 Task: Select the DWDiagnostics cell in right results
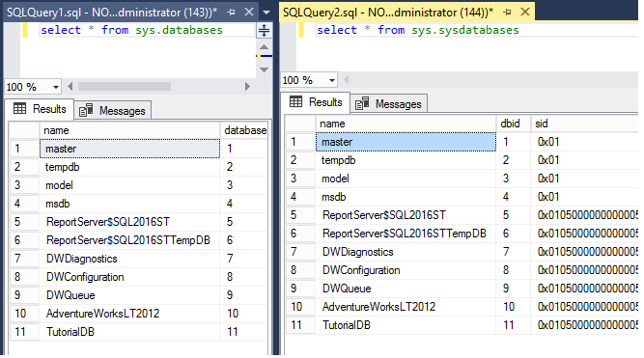coord(406,252)
